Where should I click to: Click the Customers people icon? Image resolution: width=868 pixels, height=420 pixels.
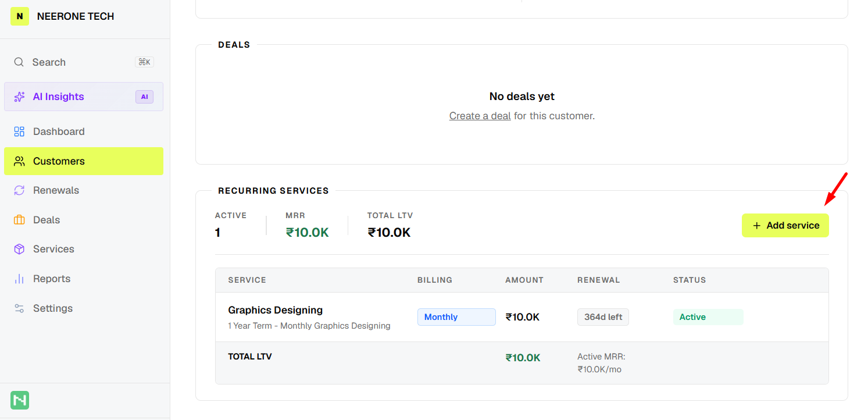tap(19, 161)
